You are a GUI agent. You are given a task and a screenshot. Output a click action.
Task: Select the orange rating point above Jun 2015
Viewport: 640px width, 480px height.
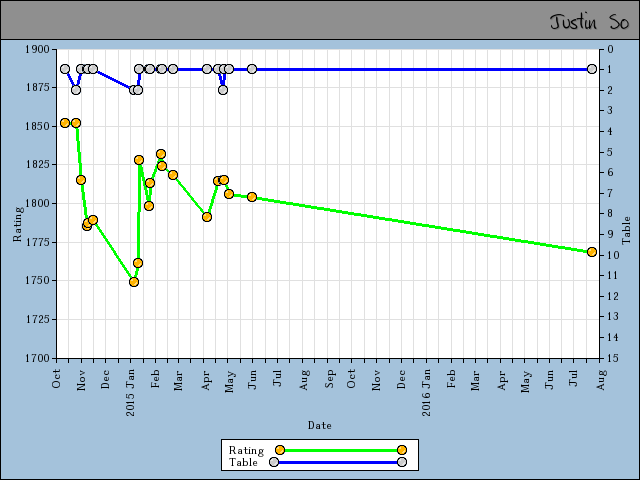point(252,197)
